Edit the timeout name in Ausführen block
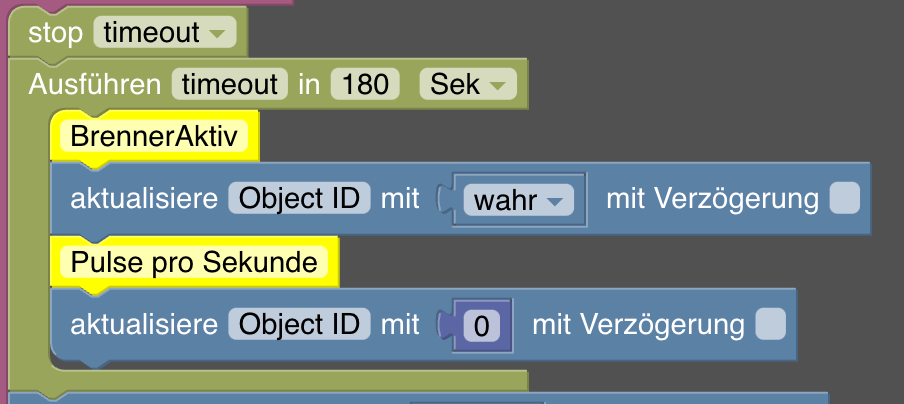 coord(229,84)
